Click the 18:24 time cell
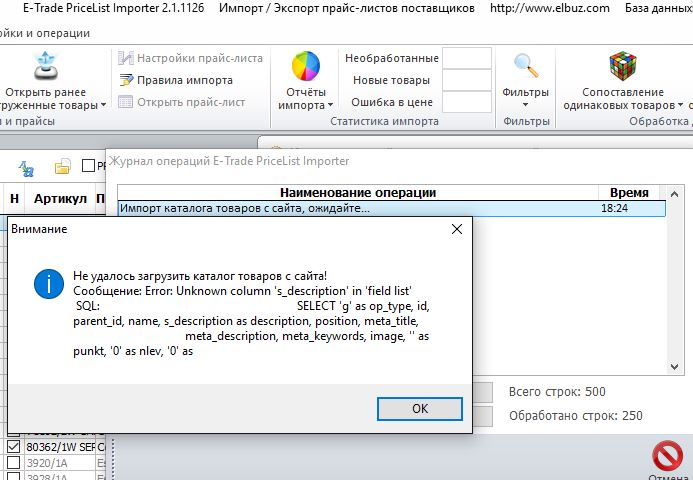This screenshot has height=480, width=693. pyautogui.click(x=614, y=208)
